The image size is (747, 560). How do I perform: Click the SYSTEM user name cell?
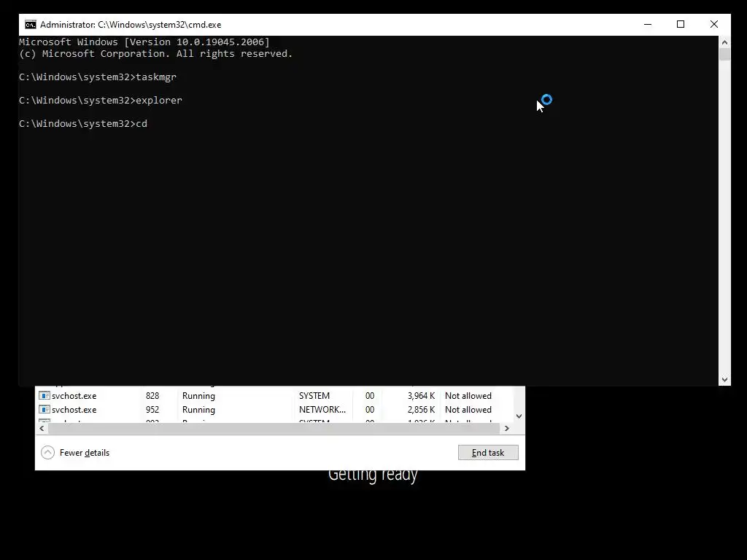[x=314, y=396]
